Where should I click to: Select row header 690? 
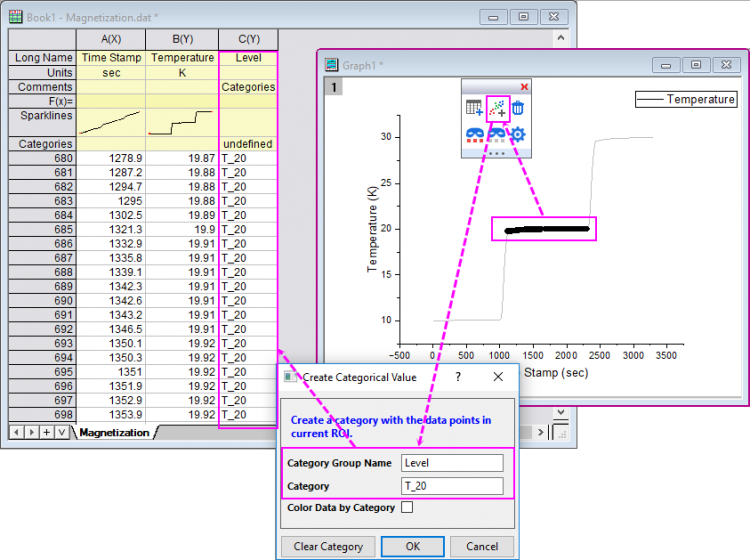[x=43, y=301]
